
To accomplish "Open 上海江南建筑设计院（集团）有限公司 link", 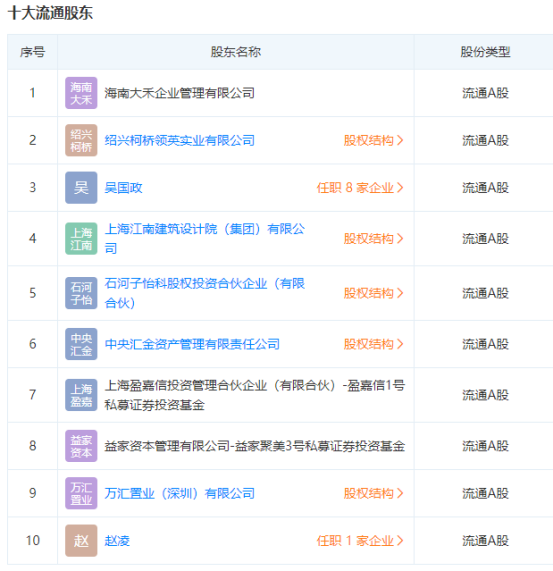I will (205, 239).
